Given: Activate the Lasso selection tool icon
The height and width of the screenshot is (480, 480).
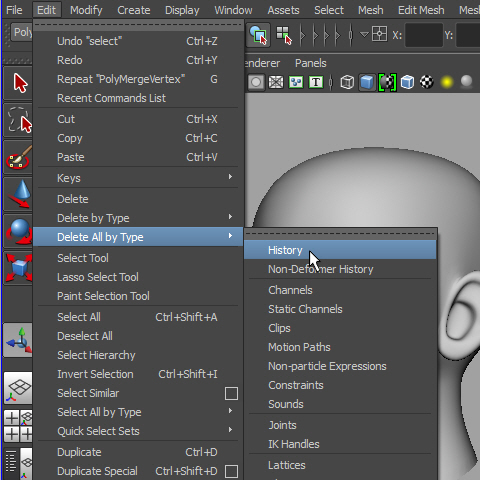Looking at the screenshot, I should [x=18, y=120].
